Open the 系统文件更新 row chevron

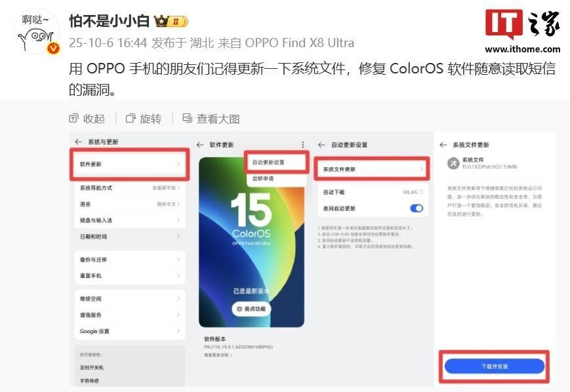pos(422,169)
